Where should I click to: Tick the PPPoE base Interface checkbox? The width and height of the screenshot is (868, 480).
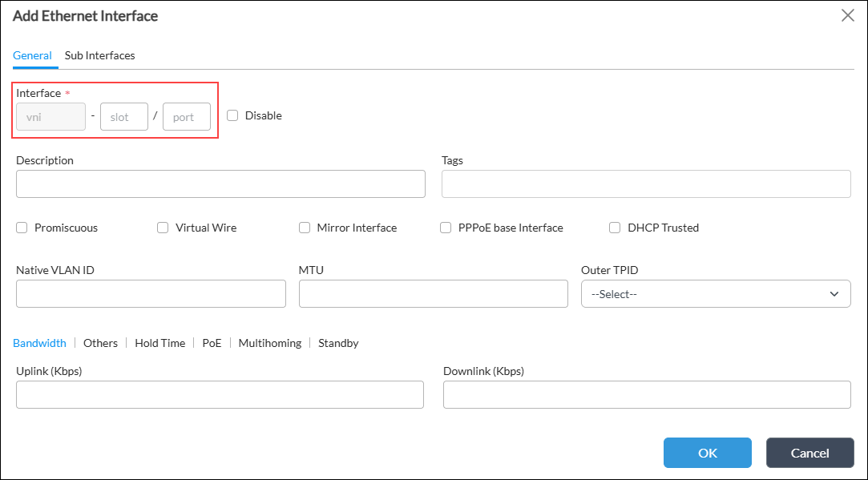(446, 228)
